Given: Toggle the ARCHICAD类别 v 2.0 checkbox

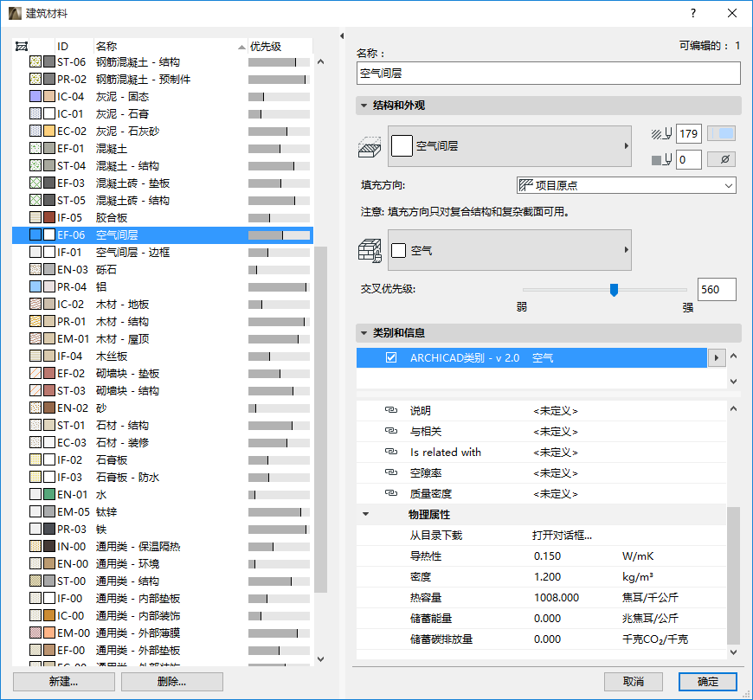Looking at the screenshot, I should (391, 357).
